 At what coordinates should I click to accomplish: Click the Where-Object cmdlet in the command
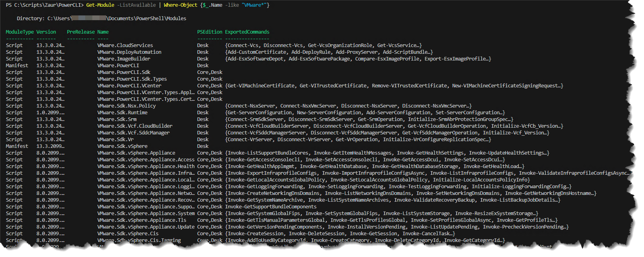(181, 5)
